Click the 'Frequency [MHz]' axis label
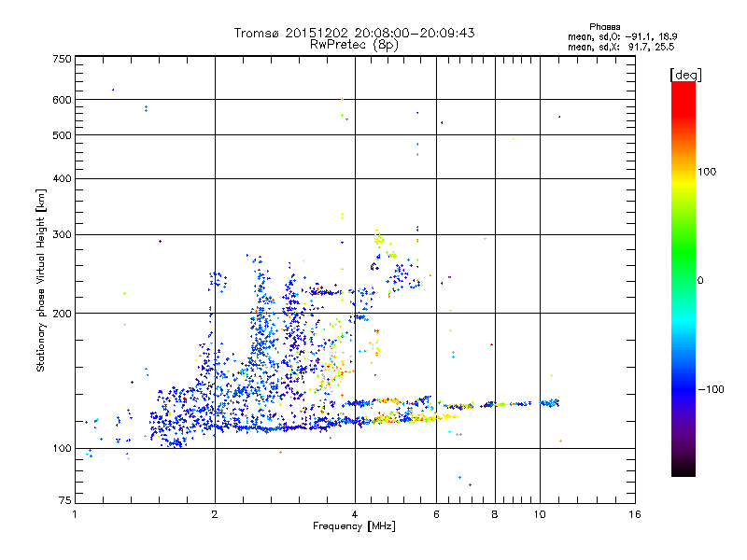 pyautogui.click(x=354, y=526)
